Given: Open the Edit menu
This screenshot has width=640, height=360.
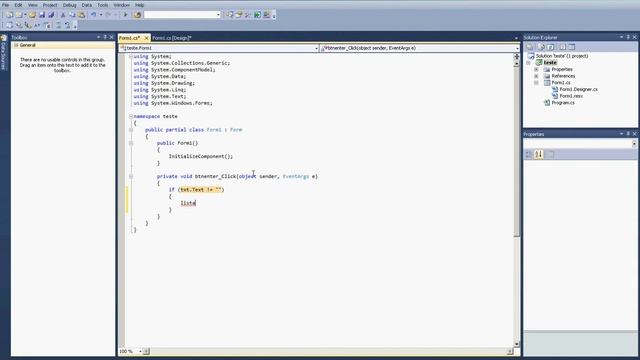Looking at the screenshot, I should pos(18,5).
